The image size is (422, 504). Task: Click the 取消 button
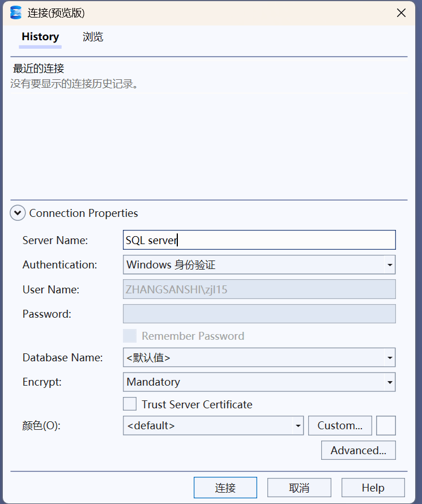[x=299, y=488]
